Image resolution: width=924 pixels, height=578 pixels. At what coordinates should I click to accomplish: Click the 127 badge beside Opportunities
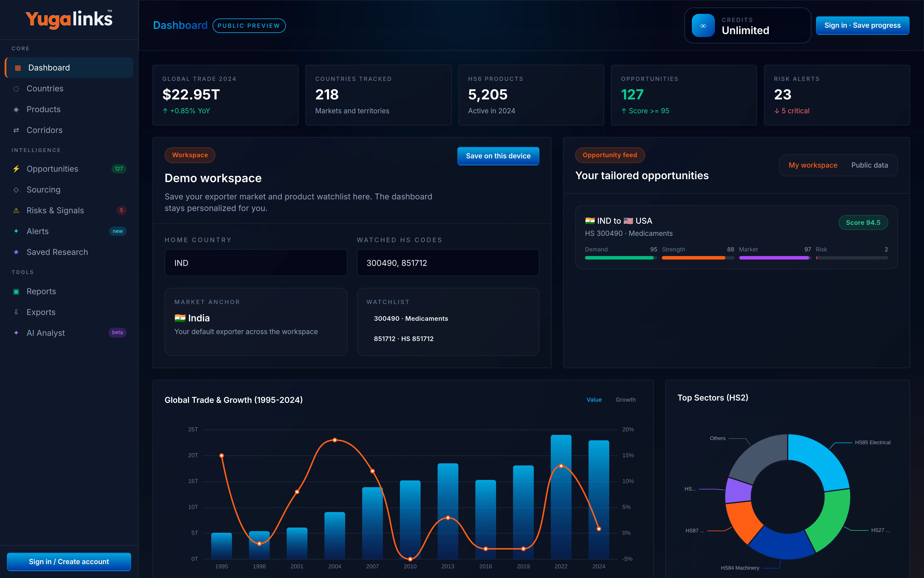coord(119,169)
